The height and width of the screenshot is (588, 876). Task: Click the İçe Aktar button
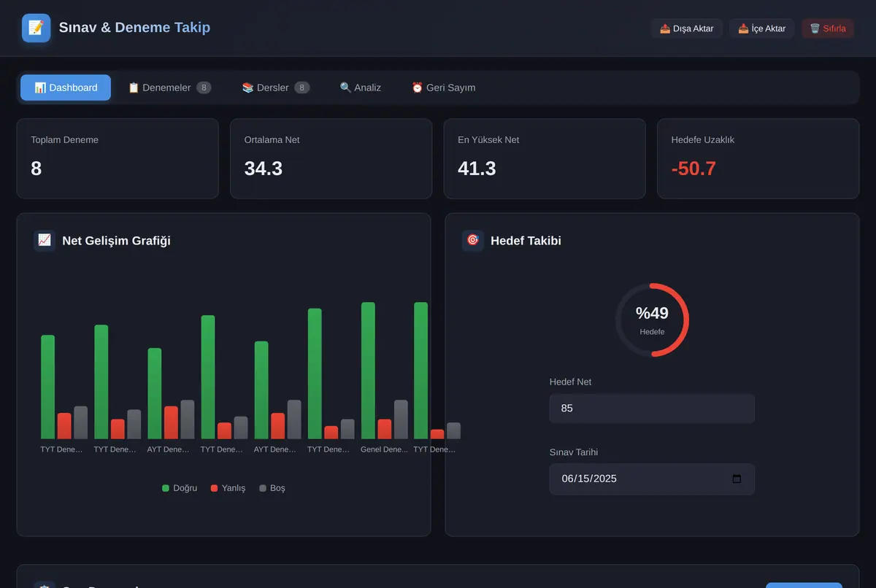tap(762, 28)
